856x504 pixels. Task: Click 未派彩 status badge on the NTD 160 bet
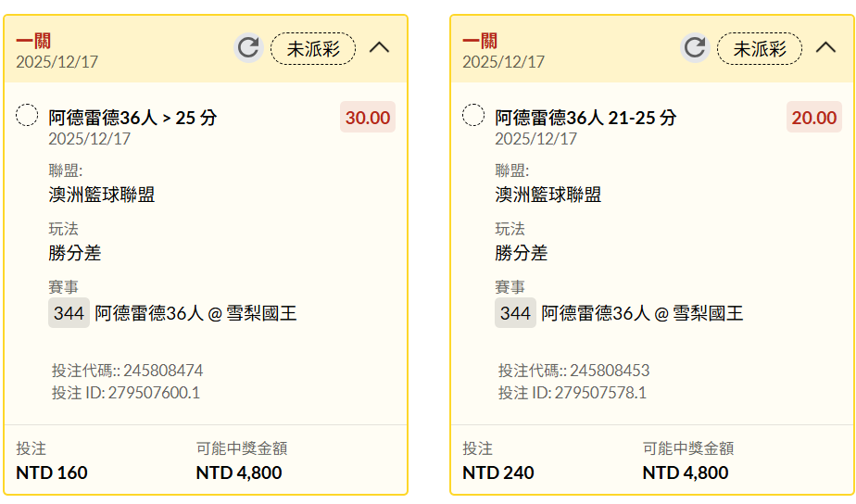tap(313, 49)
